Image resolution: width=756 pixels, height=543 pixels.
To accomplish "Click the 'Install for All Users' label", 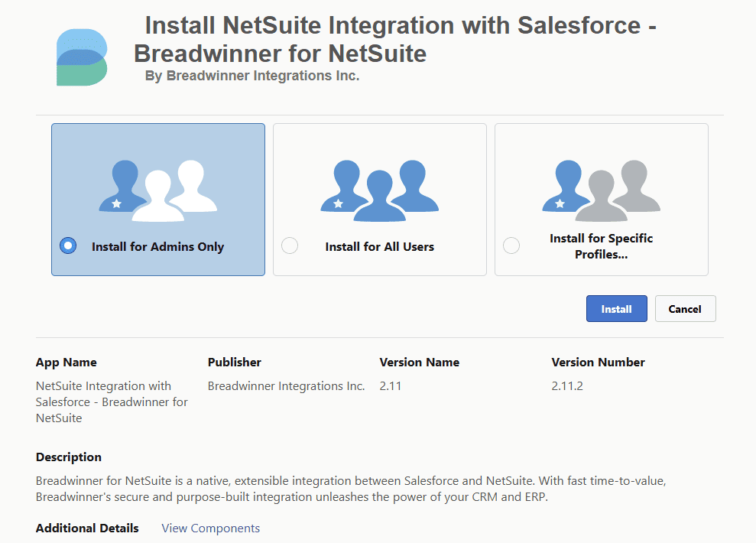I will pos(379,246).
